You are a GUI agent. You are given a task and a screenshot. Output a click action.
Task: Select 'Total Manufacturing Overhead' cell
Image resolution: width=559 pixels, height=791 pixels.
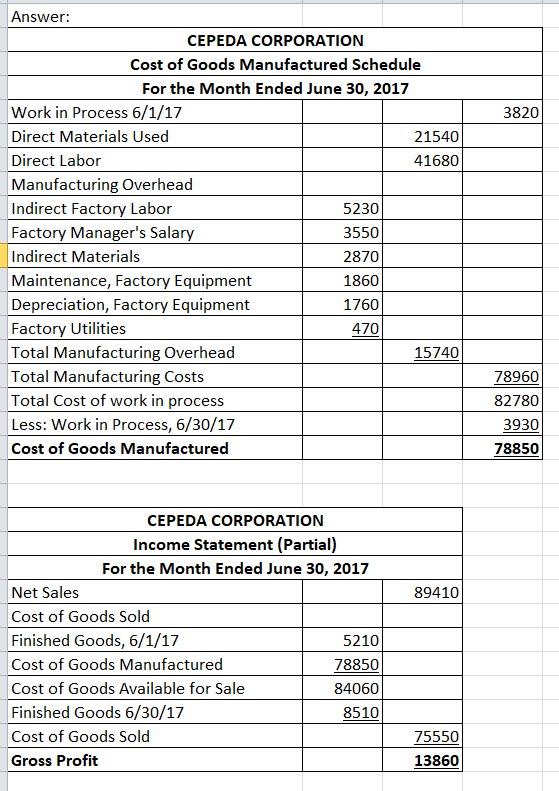point(155,352)
